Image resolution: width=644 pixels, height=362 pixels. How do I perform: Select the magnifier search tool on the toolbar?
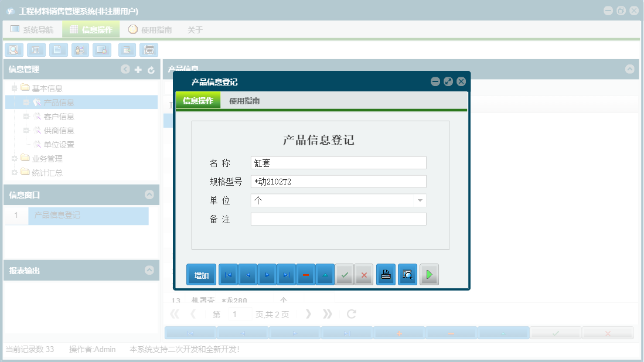[x=13, y=50]
